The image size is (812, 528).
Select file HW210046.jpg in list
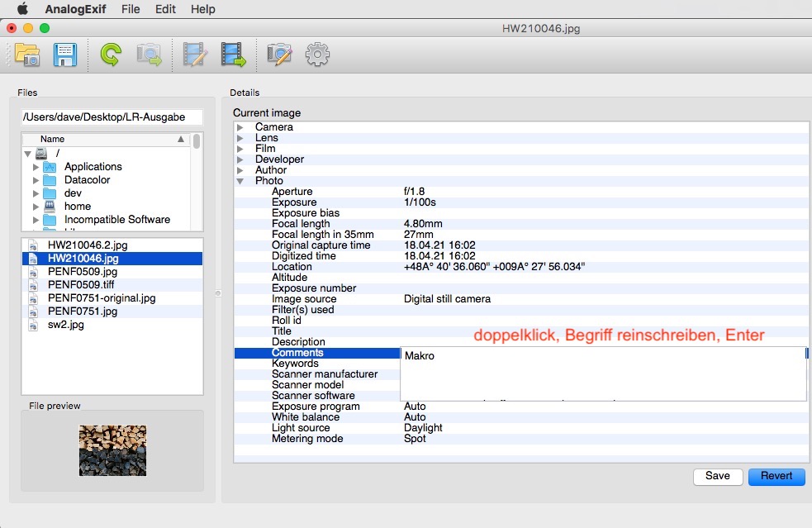coord(112,259)
